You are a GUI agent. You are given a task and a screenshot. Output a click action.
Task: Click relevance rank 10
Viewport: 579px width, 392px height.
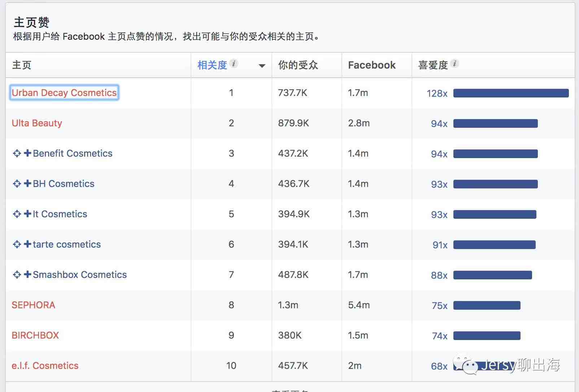tap(231, 366)
